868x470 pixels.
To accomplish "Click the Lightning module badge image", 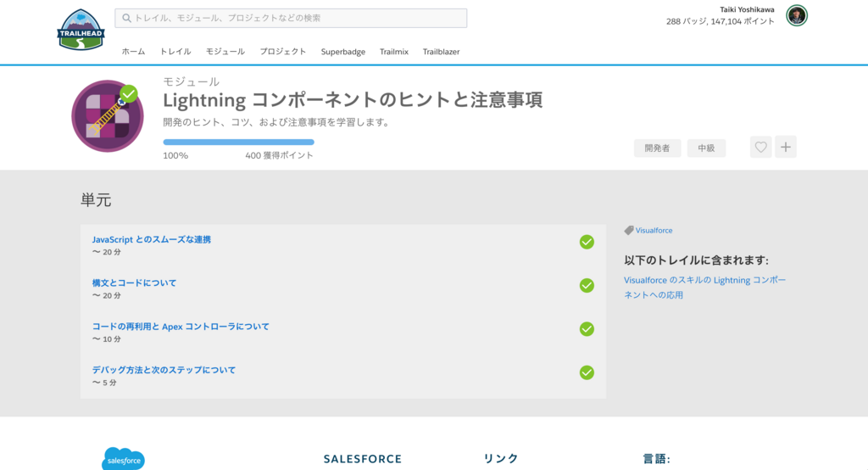I will pos(108,116).
